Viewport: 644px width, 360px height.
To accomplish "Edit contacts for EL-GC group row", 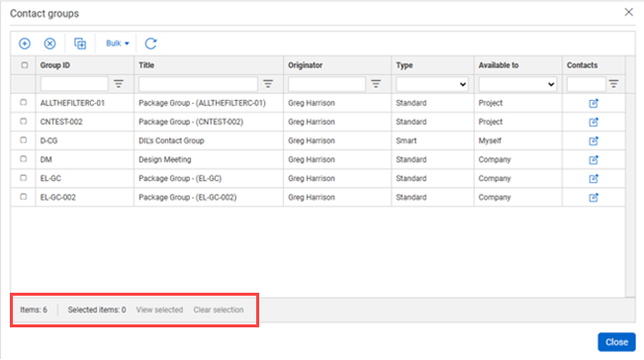I will 594,179.
